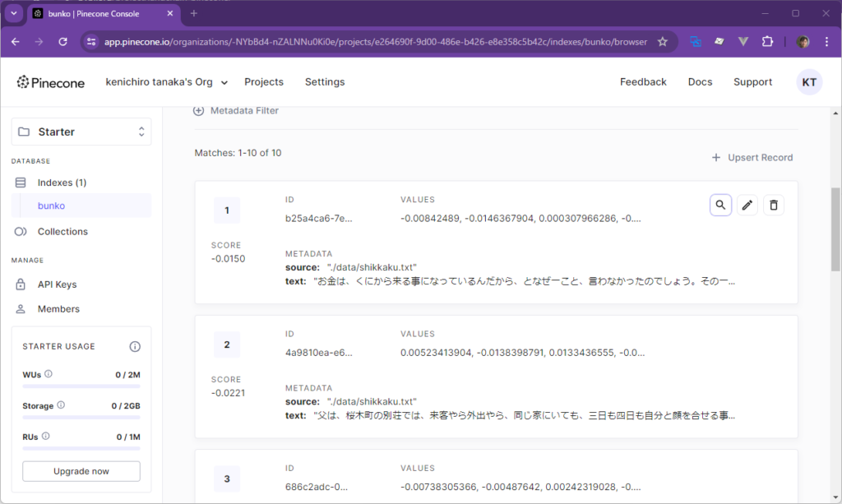The image size is (842, 504).
Task: Click the Upgrade now button
Action: 81,471
